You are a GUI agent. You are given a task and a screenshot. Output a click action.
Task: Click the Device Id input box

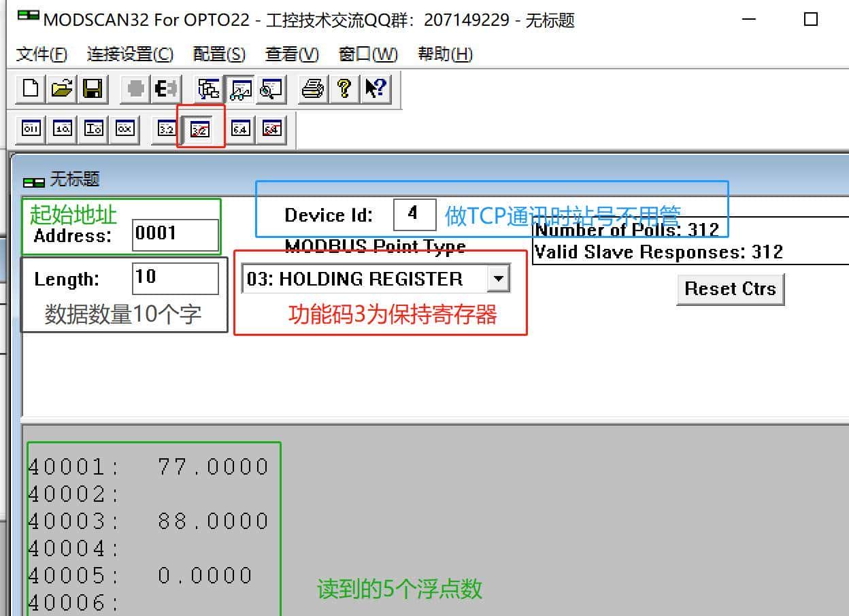[x=414, y=214]
